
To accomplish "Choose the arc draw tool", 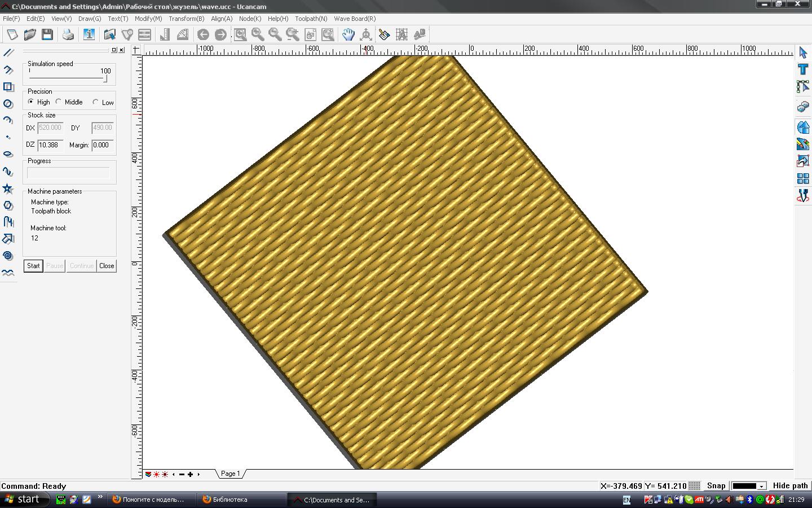I will (8, 120).
